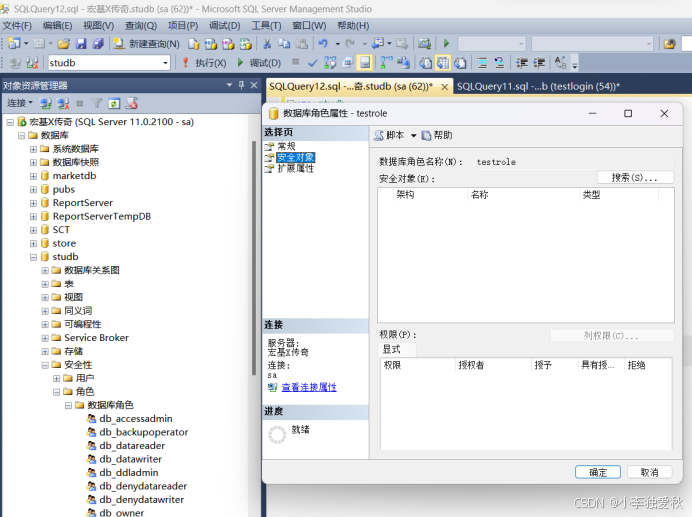Select db_accessadmin role in tree
Viewport: 692px width, 517px height.
point(135,419)
